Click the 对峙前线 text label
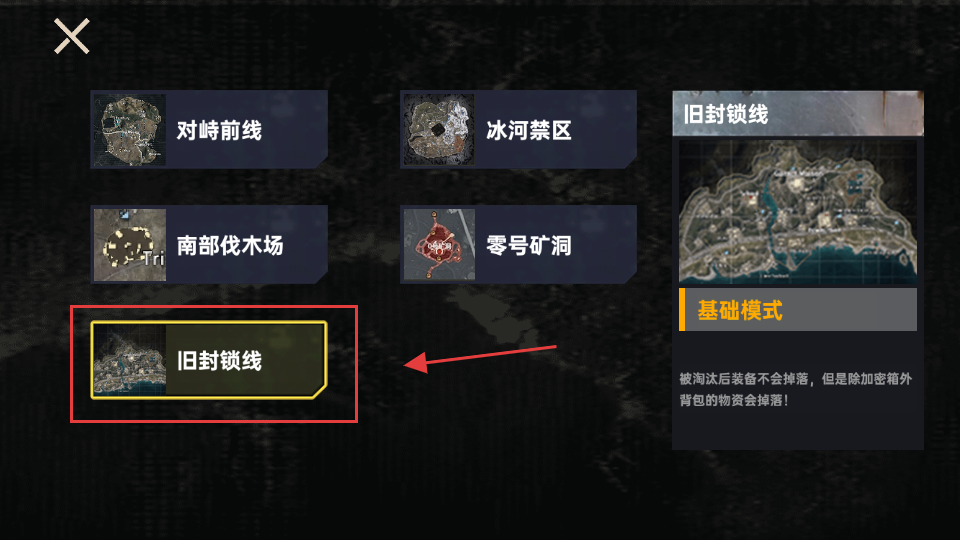 tap(219, 130)
